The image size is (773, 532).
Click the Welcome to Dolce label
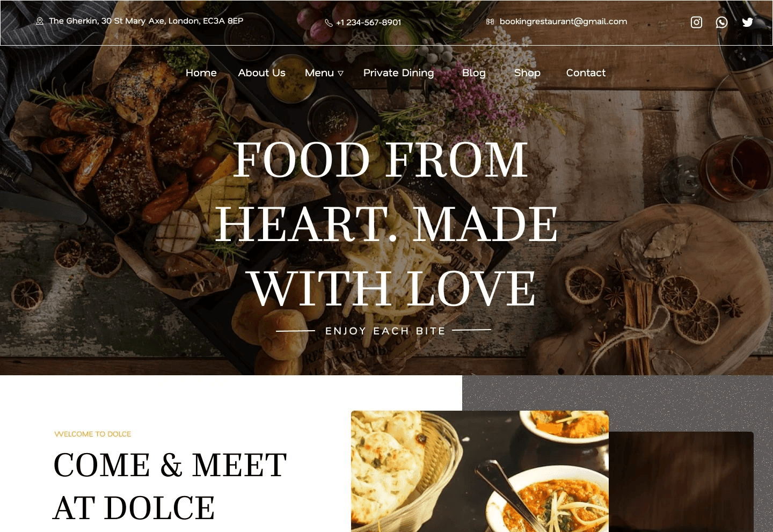pyautogui.click(x=93, y=434)
